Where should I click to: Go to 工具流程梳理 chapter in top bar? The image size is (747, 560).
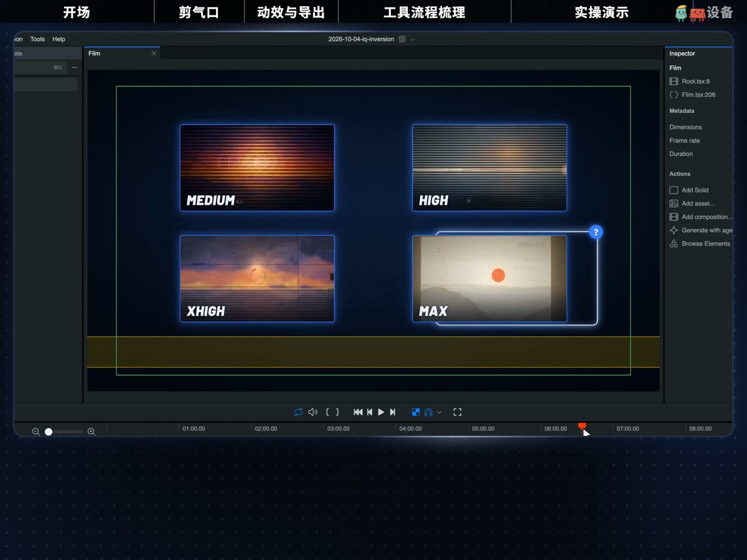[x=425, y=12]
